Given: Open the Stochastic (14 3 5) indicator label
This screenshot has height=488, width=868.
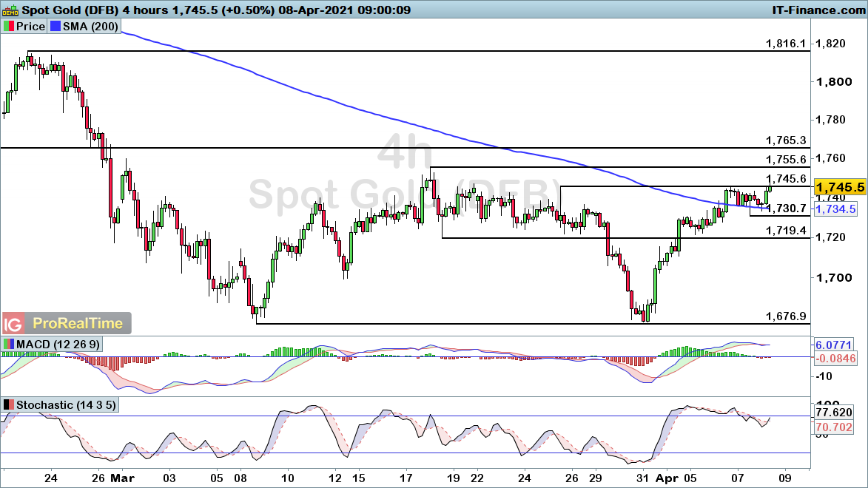Looking at the screenshot, I should [x=66, y=405].
